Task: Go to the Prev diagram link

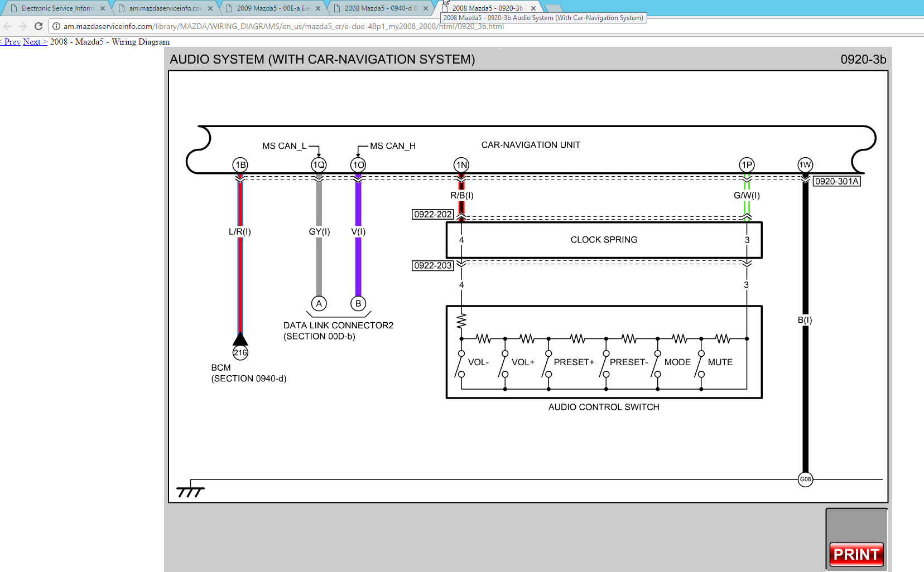Action: (x=11, y=42)
